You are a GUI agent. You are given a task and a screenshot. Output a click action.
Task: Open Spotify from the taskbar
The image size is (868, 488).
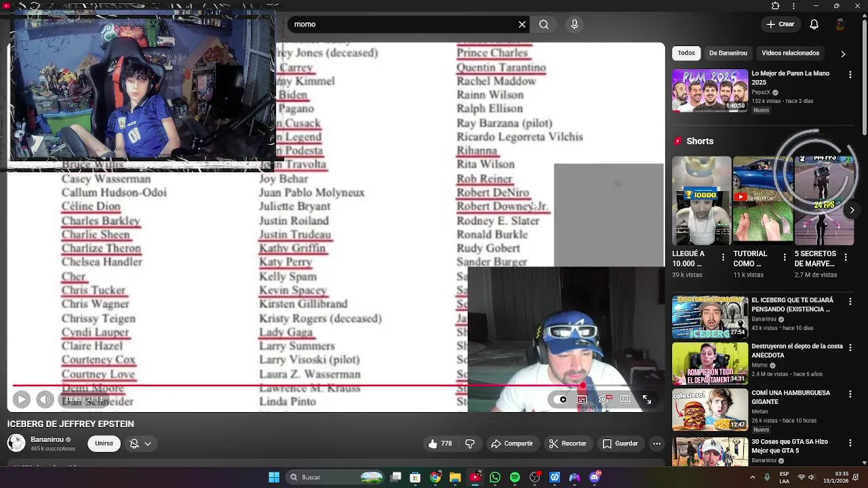click(515, 477)
